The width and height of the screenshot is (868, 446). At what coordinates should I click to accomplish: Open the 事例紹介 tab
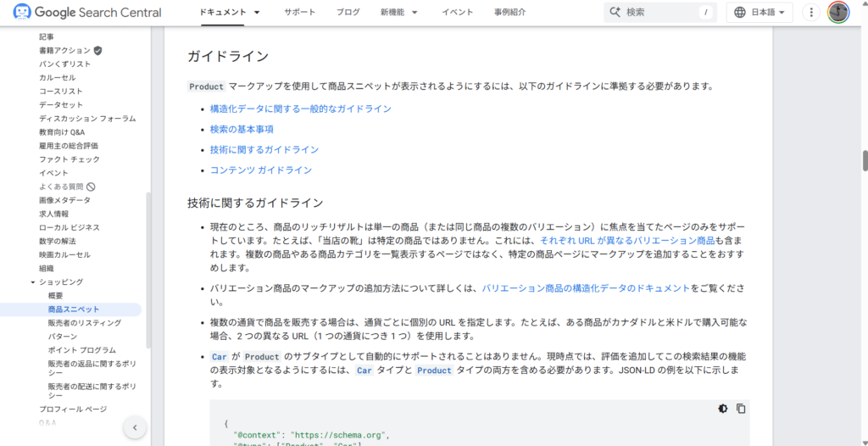pyautogui.click(x=509, y=12)
